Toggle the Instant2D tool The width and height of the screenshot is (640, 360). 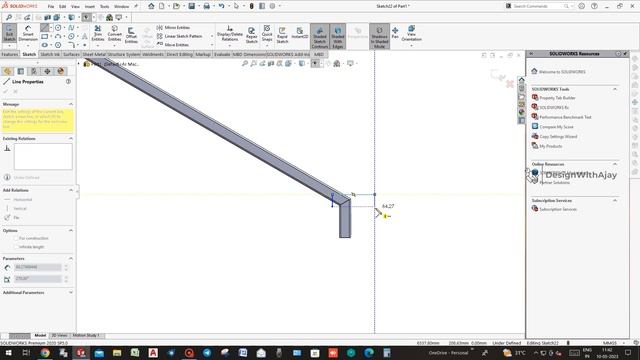tap(300, 33)
